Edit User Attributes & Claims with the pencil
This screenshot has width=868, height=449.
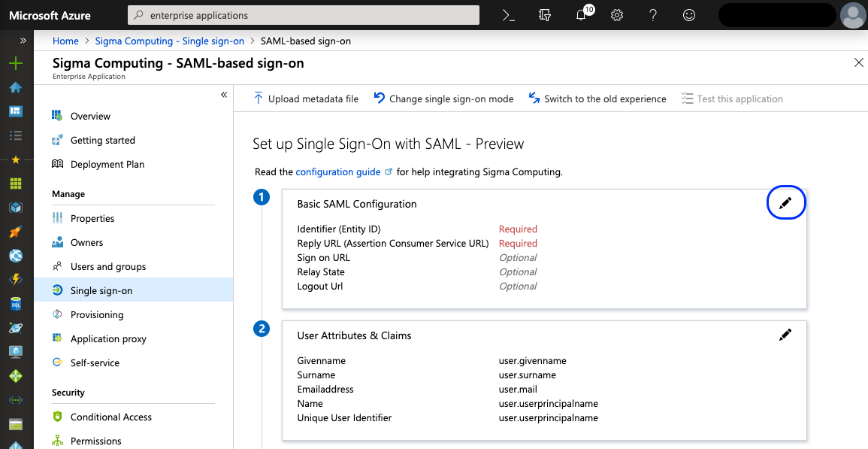pyautogui.click(x=785, y=334)
